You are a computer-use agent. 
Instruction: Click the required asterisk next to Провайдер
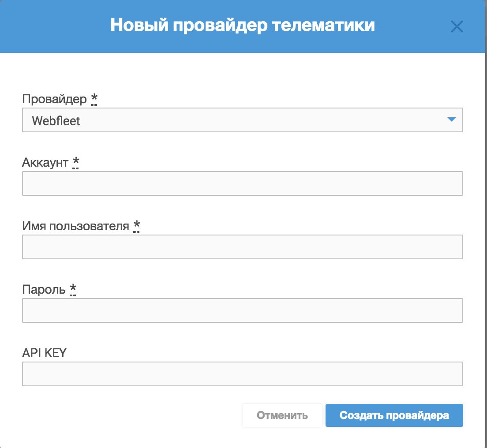coord(94,99)
